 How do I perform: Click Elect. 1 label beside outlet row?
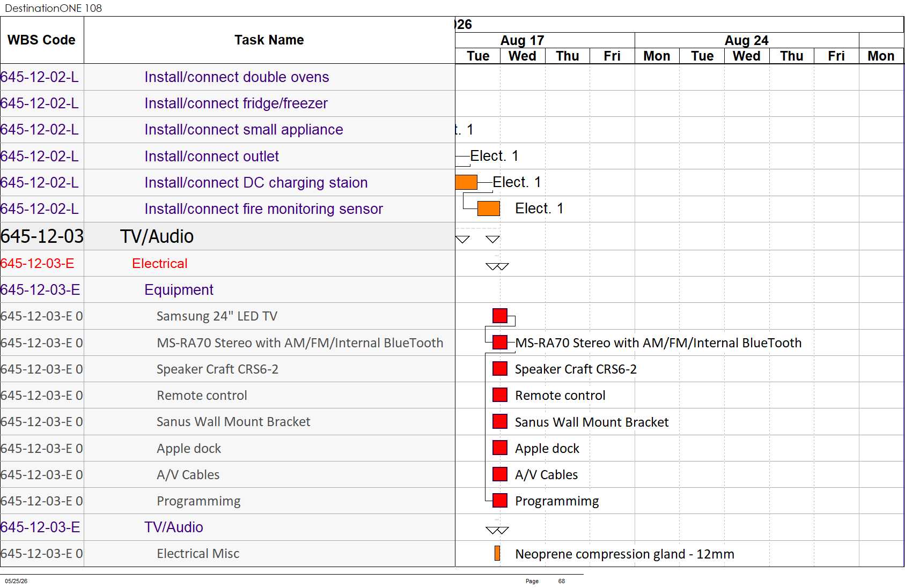(x=494, y=156)
